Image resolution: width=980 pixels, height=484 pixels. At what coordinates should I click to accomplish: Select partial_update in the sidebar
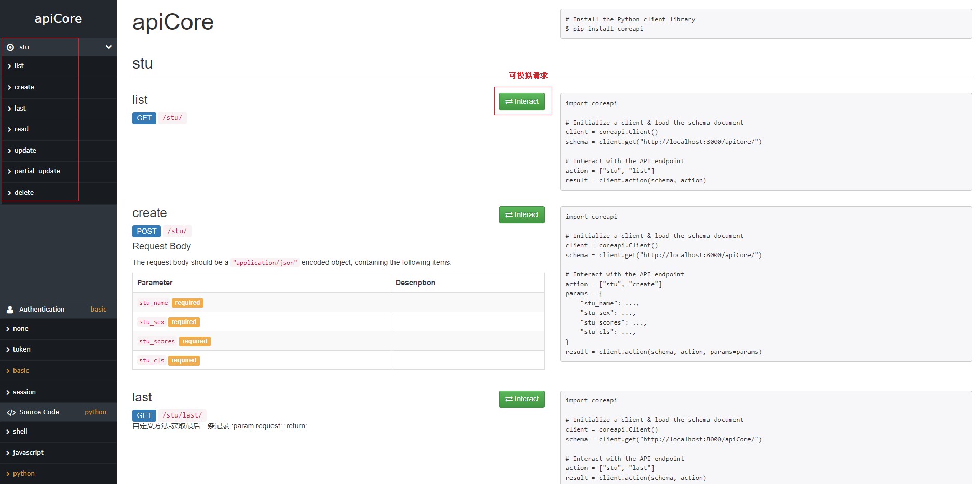(x=37, y=171)
